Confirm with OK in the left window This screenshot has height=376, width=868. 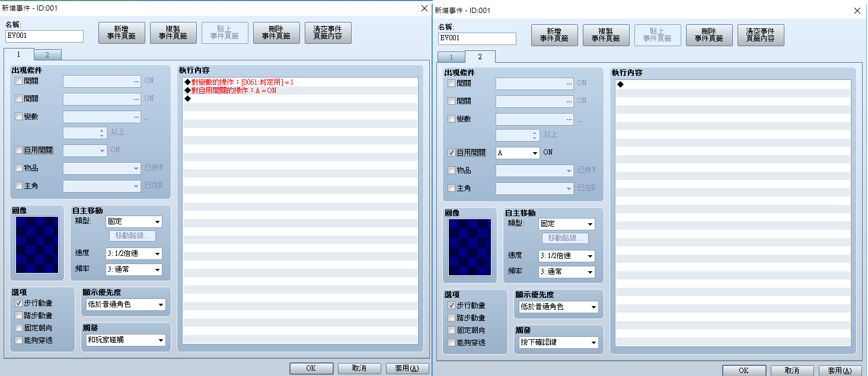pos(311,368)
